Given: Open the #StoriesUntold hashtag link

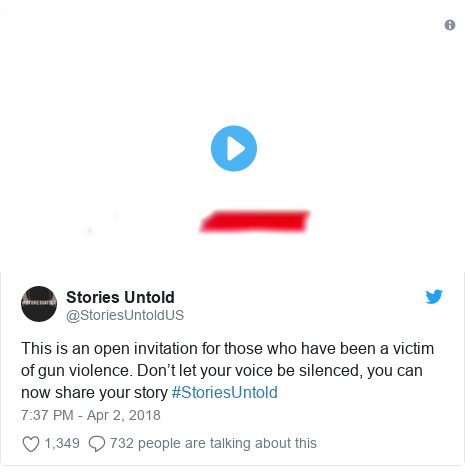Looking at the screenshot, I should [x=224, y=392].
